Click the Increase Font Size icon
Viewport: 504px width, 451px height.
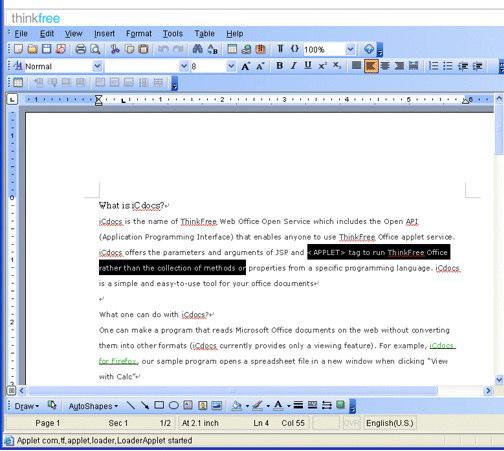245,66
